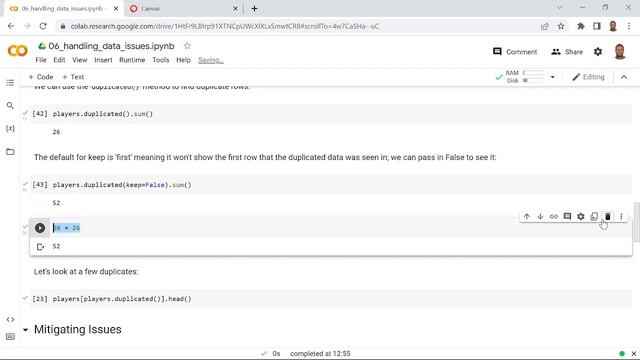Open more cell actions three-dot menu
This screenshot has height=360, width=640.
(x=621, y=216)
